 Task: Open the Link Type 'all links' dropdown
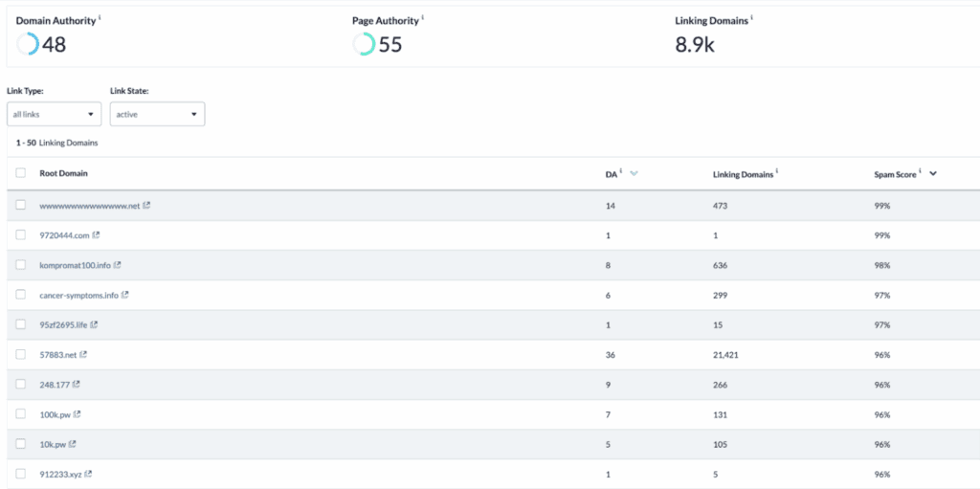[x=54, y=115]
